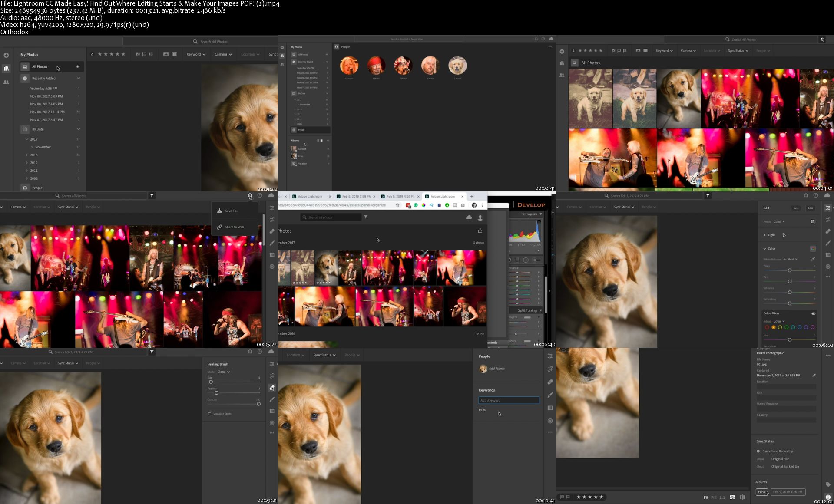
Task: Select the Crop tool icon in 00:08:02 frame
Action: click(828, 220)
